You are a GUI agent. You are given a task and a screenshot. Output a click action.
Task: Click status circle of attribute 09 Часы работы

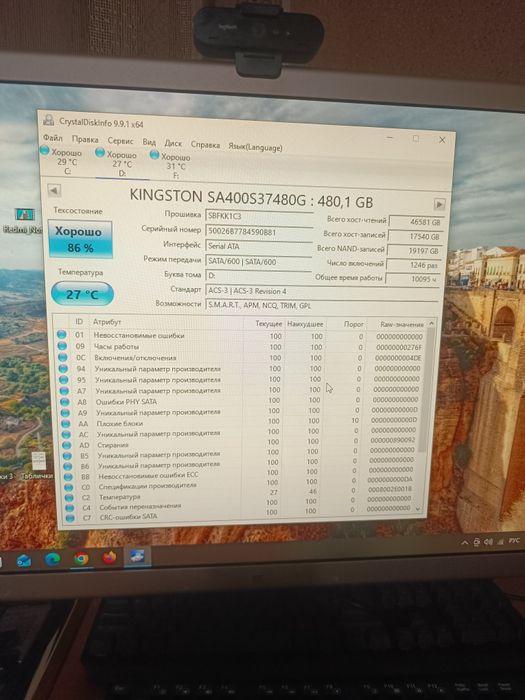pyautogui.click(x=62, y=346)
